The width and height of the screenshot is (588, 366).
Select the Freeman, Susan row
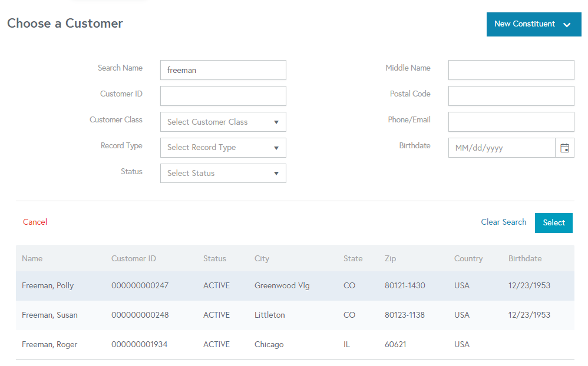click(x=295, y=315)
